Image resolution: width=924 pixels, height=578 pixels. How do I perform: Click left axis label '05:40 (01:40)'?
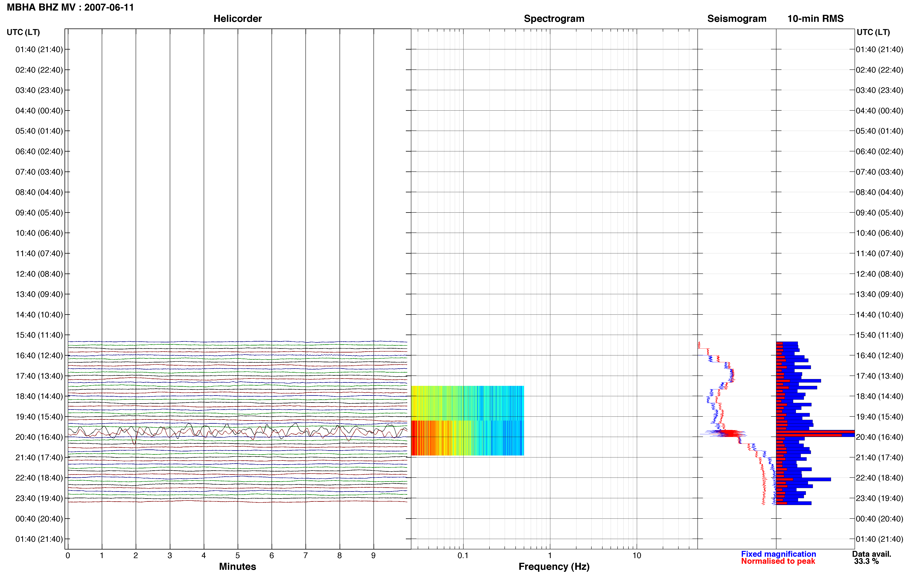click(39, 131)
